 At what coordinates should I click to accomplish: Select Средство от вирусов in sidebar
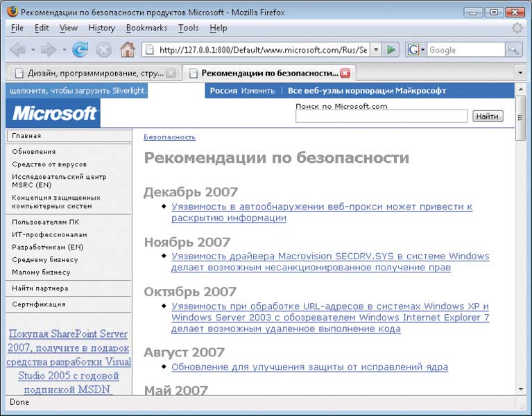[x=49, y=164]
